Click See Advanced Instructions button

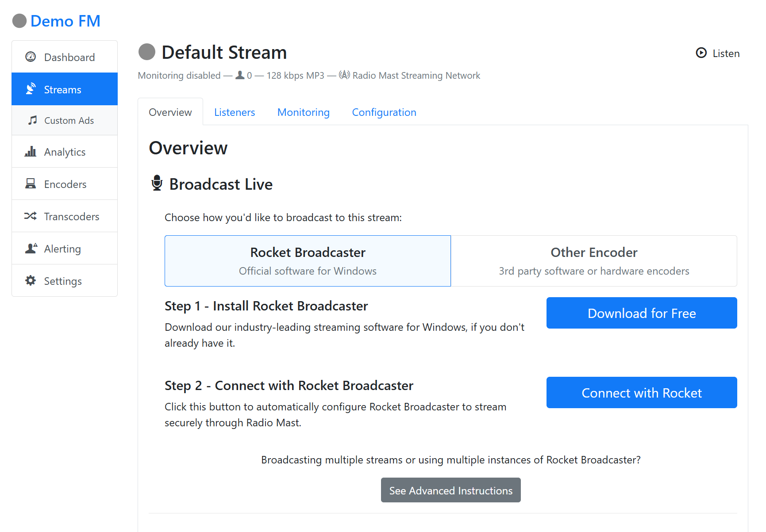pos(451,490)
